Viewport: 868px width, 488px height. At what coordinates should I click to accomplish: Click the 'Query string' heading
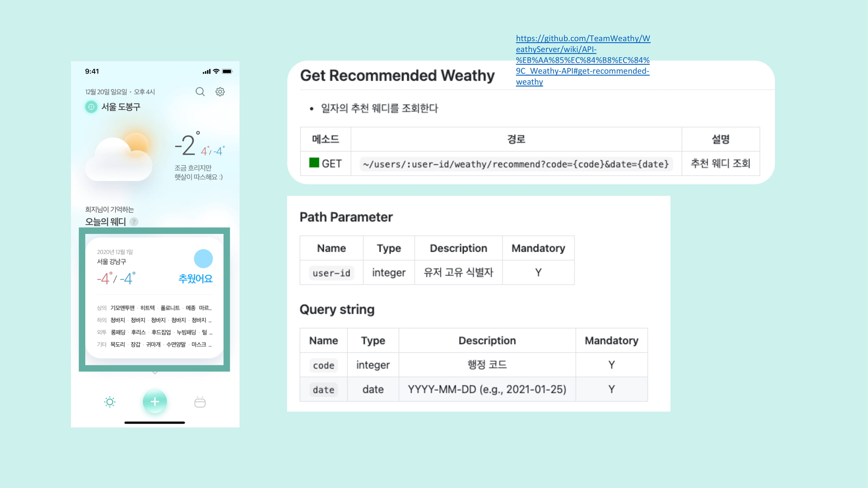point(337,309)
